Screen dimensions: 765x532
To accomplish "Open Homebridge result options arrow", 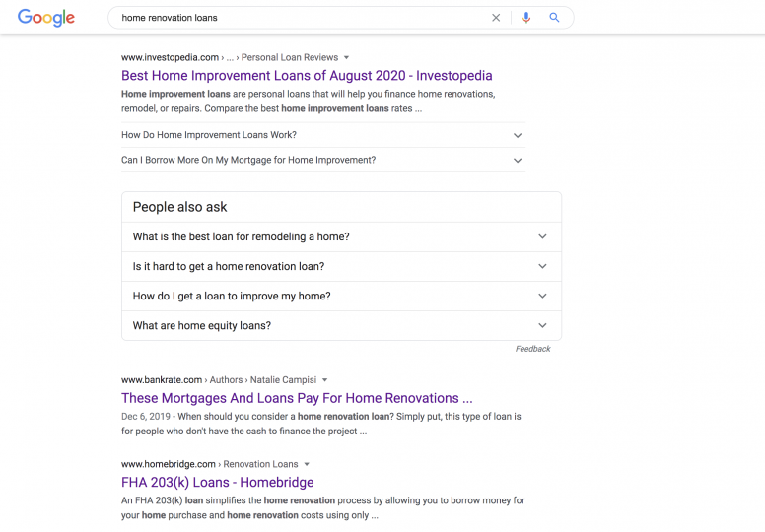I will (307, 464).
